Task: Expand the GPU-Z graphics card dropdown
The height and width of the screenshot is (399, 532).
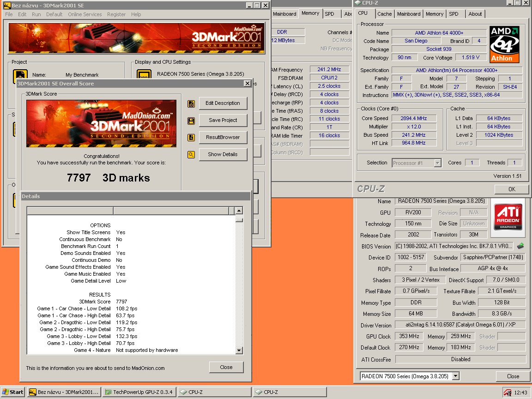Action: [456, 376]
